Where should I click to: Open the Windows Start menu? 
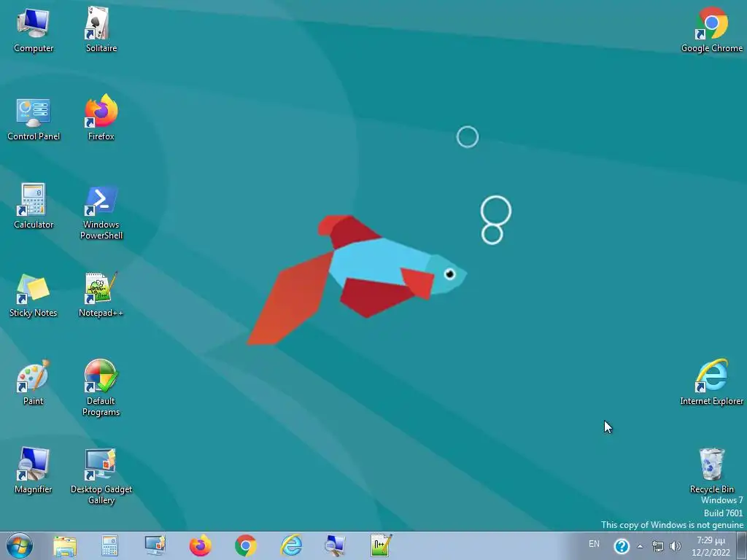[20, 545]
